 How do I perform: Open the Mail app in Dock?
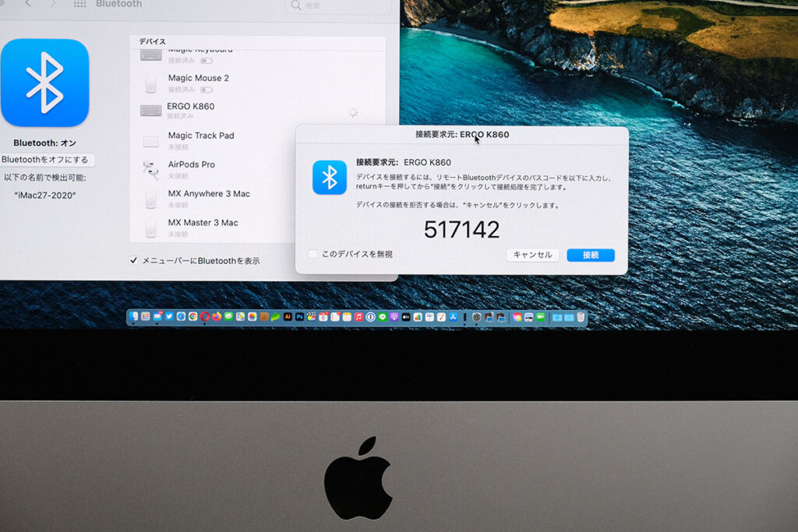click(x=157, y=316)
